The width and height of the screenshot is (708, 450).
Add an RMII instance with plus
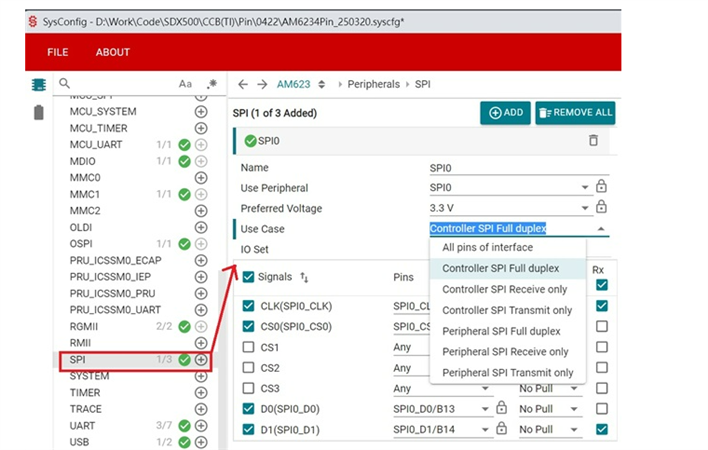(201, 343)
